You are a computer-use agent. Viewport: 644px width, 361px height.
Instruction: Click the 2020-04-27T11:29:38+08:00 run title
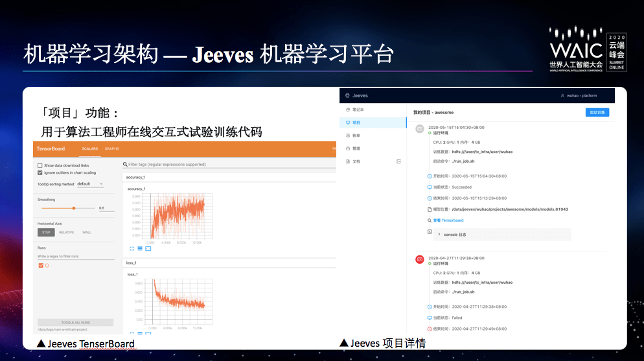click(456, 259)
